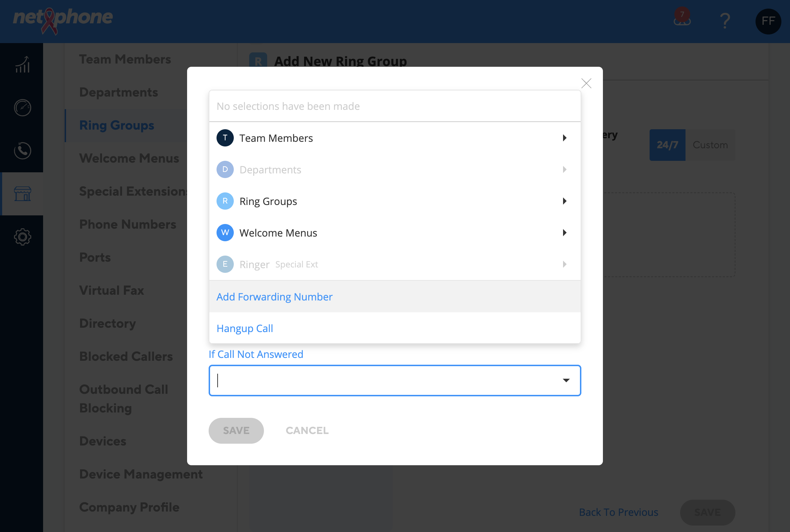This screenshot has height=532, width=790.
Task: Click the dialog SAVE button
Action: point(236,430)
